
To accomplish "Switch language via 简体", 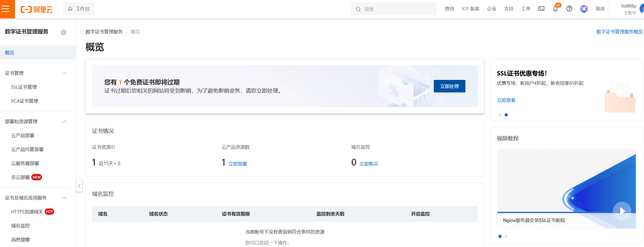I will click(600, 9).
